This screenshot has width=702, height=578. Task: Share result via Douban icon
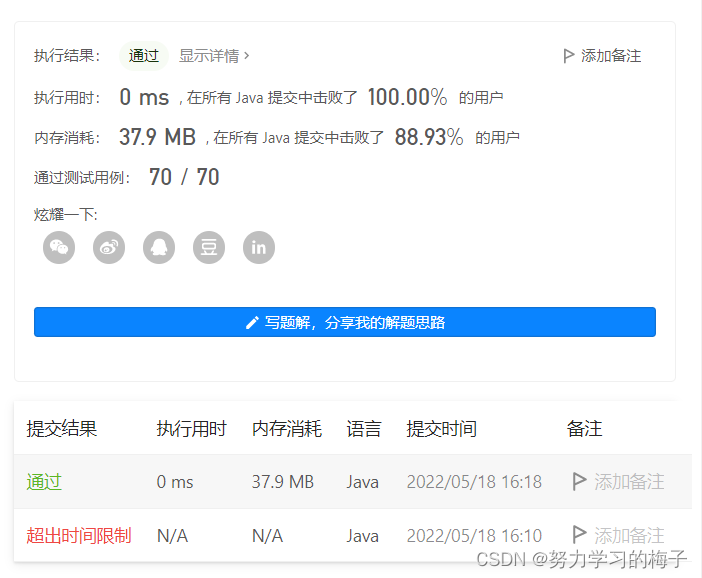pos(209,248)
